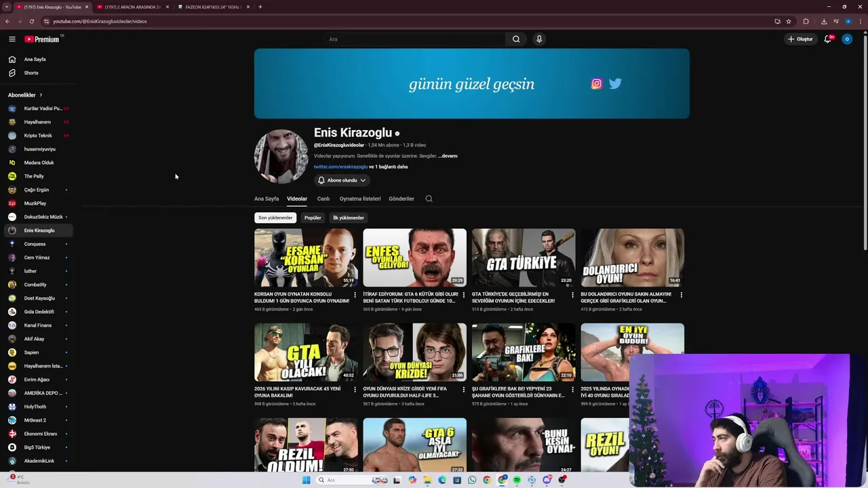Click the Enis Kirazoglu channel avatar
Image resolution: width=868 pixels, height=488 pixels.
click(281, 157)
